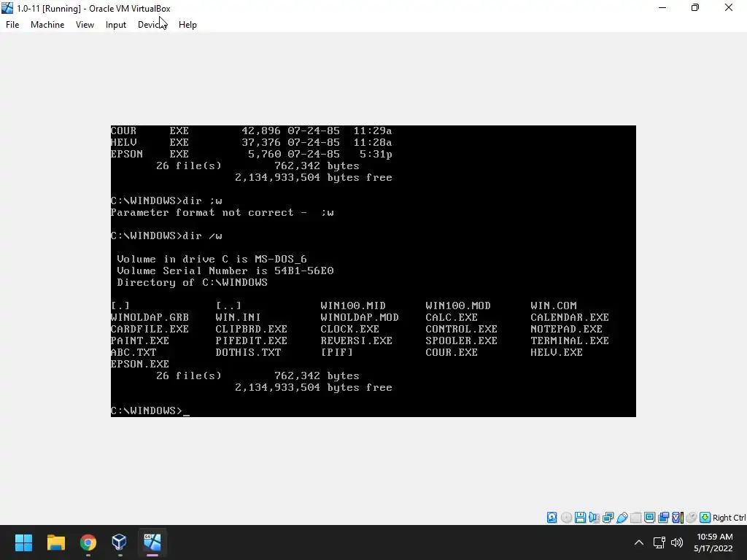
Task: Open the volume tray icon
Action: pos(676,542)
